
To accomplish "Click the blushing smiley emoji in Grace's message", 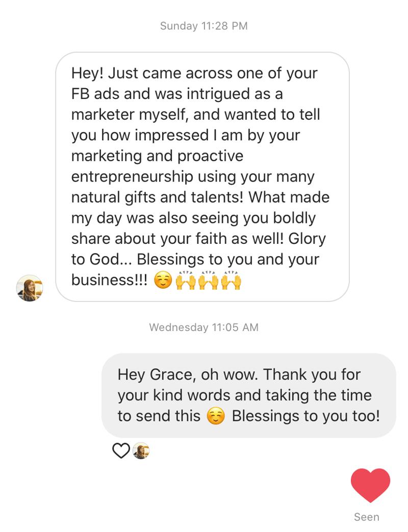I will click(x=163, y=281).
